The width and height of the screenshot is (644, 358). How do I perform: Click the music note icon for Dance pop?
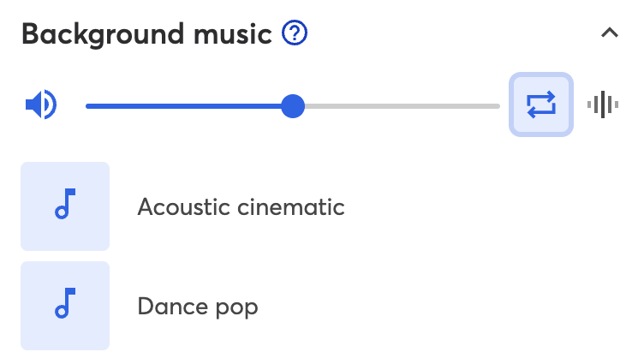coord(65,303)
